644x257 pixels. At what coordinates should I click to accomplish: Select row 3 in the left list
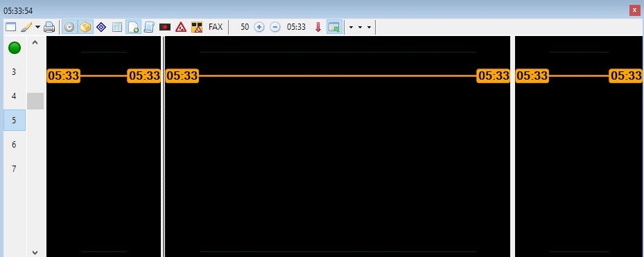tap(15, 72)
